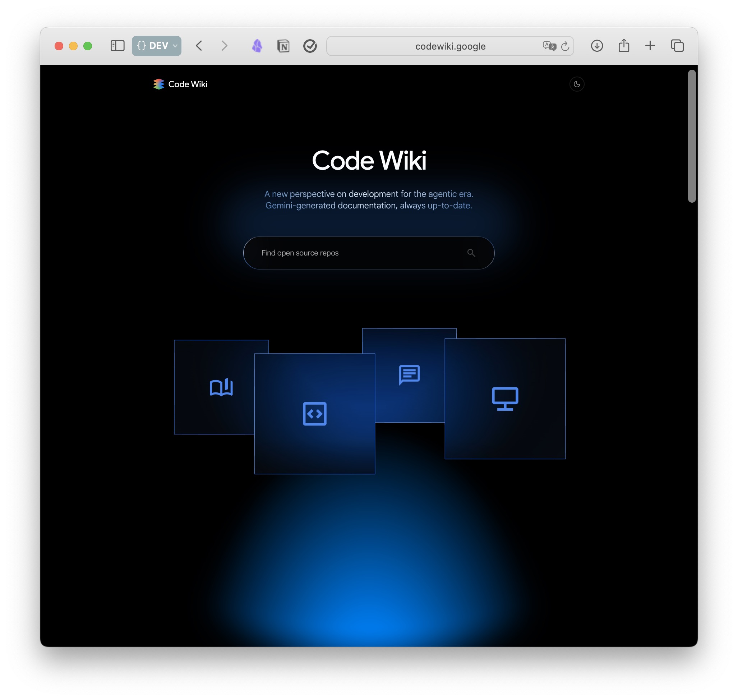This screenshot has height=700, width=738.
Task: Click the desktop monitor card icon
Action: pyautogui.click(x=505, y=399)
